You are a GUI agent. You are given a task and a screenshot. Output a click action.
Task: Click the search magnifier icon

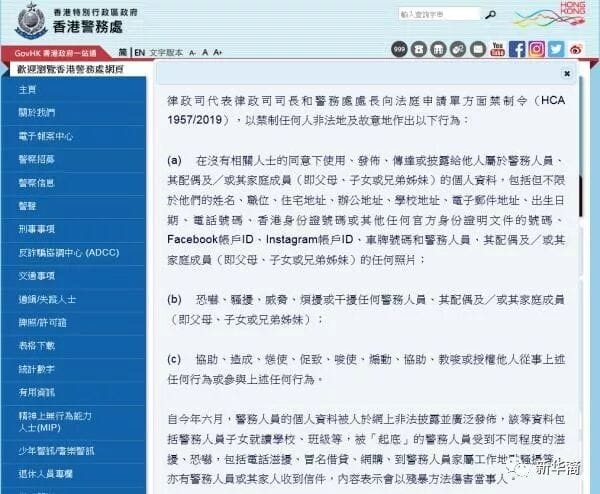491,15
